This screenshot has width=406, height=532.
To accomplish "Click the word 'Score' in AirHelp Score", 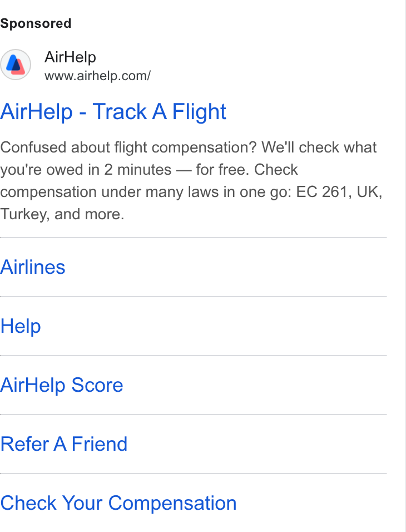I will 97,385.
